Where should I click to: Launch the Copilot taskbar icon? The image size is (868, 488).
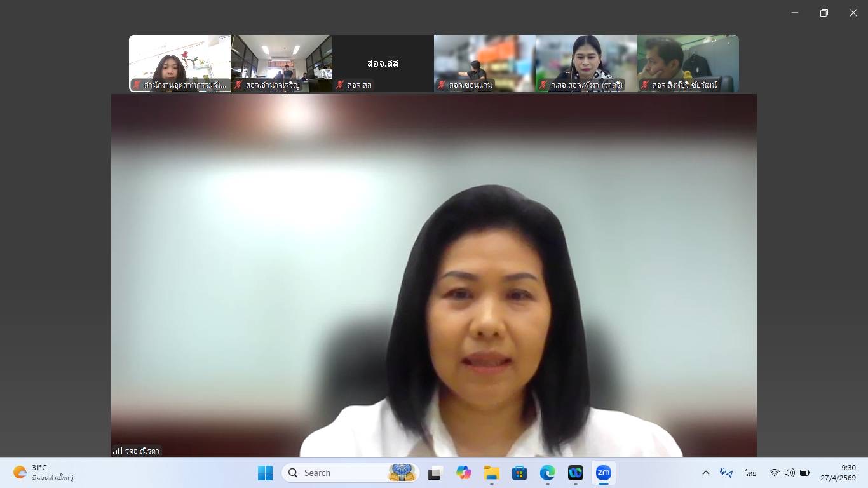pyautogui.click(x=463, y=473)
